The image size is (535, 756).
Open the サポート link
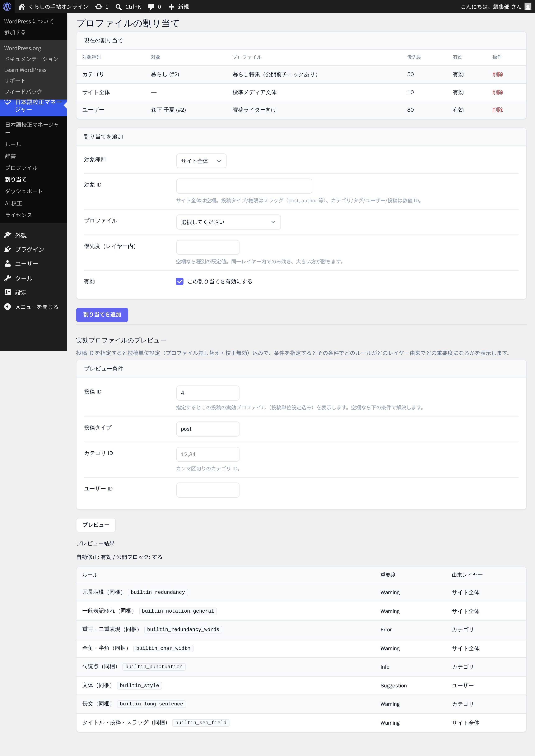pos(15,81)
